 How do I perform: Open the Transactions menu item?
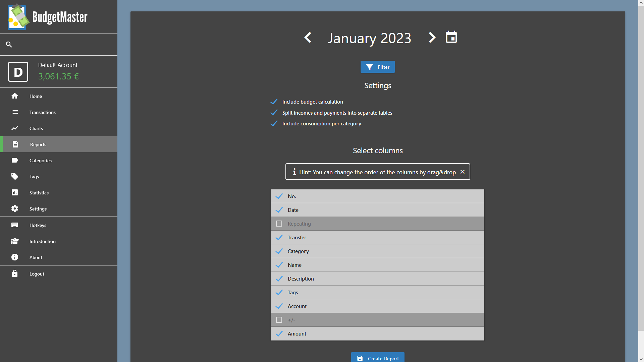coord(59,112)
